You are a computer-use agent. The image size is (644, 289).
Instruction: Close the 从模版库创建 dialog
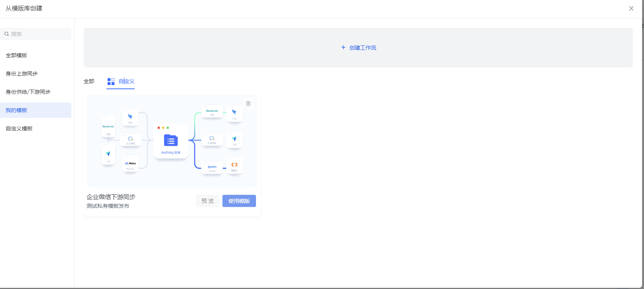pos(631,8)
